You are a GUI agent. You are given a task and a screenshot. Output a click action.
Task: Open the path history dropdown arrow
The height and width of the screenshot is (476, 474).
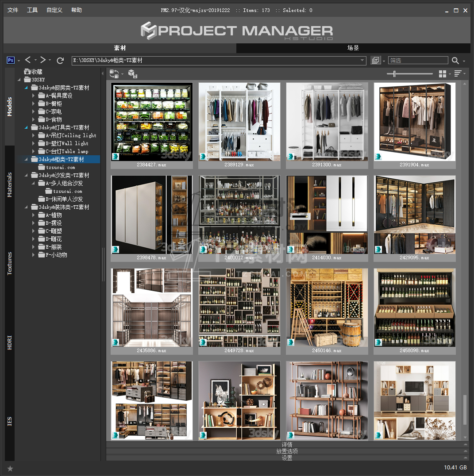(362, 61)
